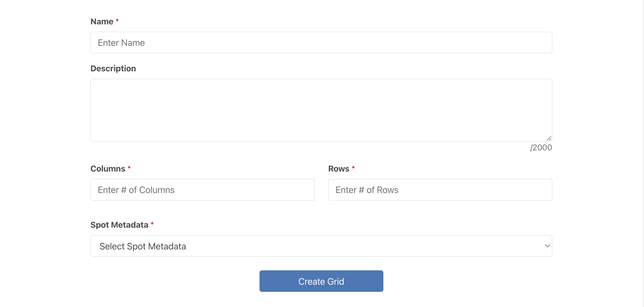
Task: Click the red asterisk beside Rows
Action: click(353, 168)
